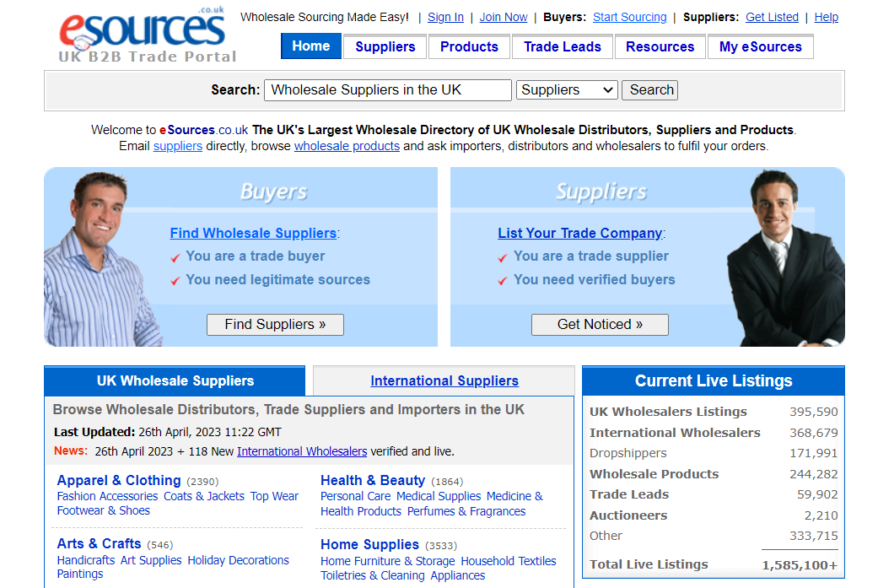Click the Join Now link

coord(503,16)
